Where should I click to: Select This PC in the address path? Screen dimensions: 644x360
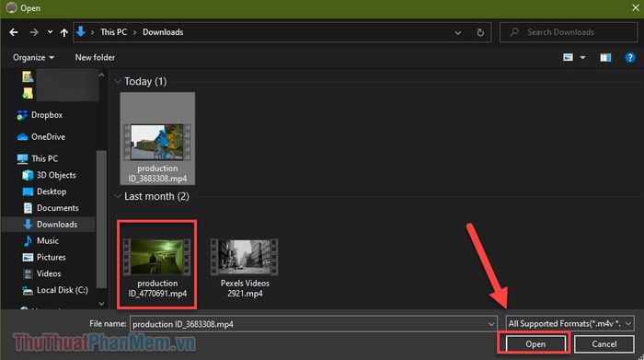[x=114, y=32]
